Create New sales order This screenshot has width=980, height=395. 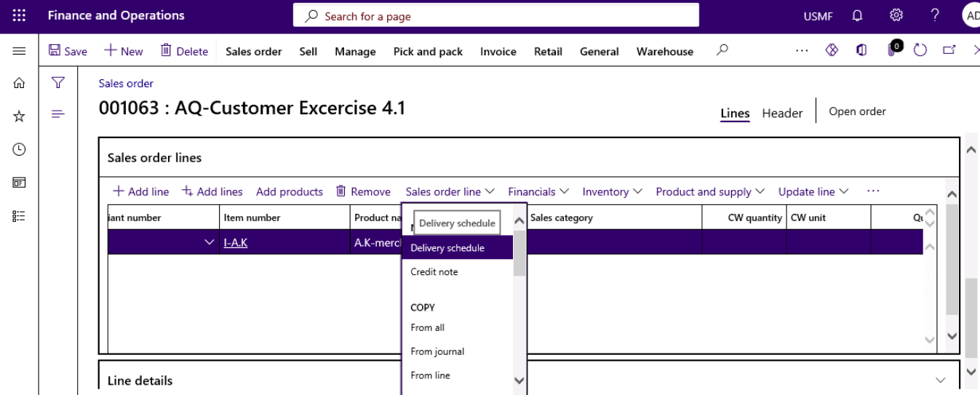123,51
